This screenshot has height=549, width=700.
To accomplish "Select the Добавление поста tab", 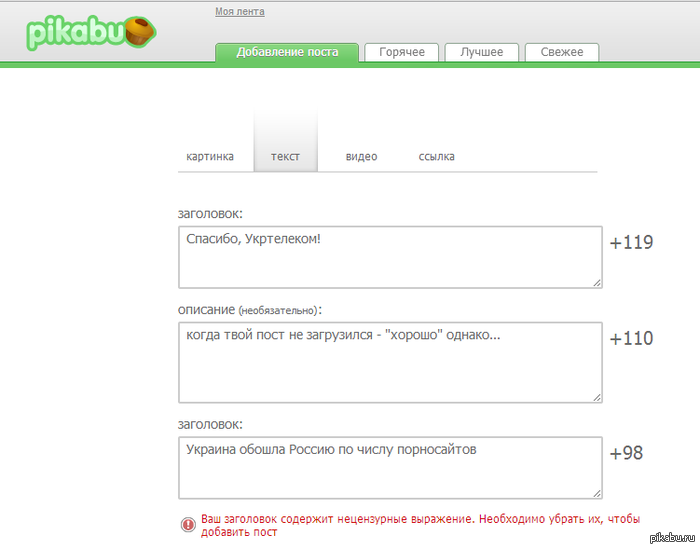I will click(x=287, y=52).
